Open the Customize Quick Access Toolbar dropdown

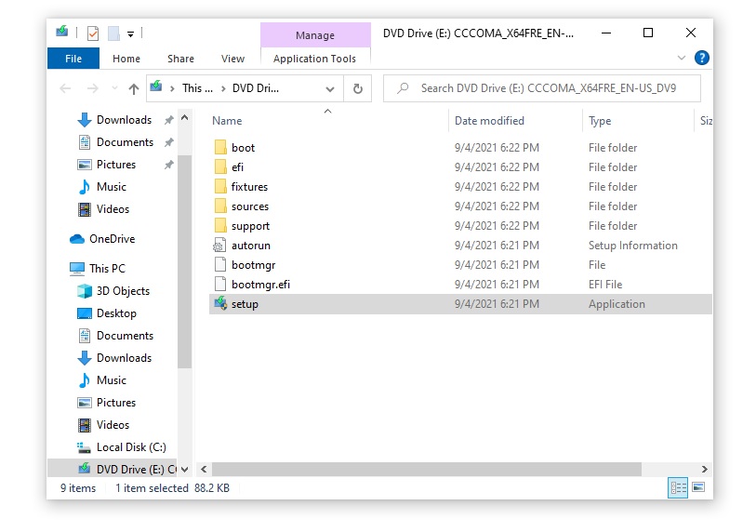[x=131, y=33]
